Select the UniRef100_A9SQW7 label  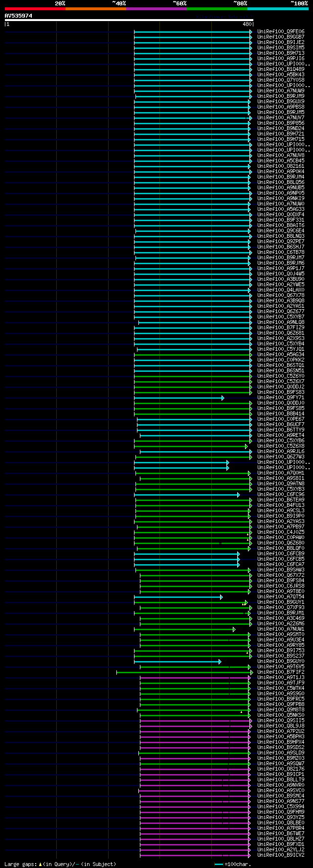tap(281, 764)
